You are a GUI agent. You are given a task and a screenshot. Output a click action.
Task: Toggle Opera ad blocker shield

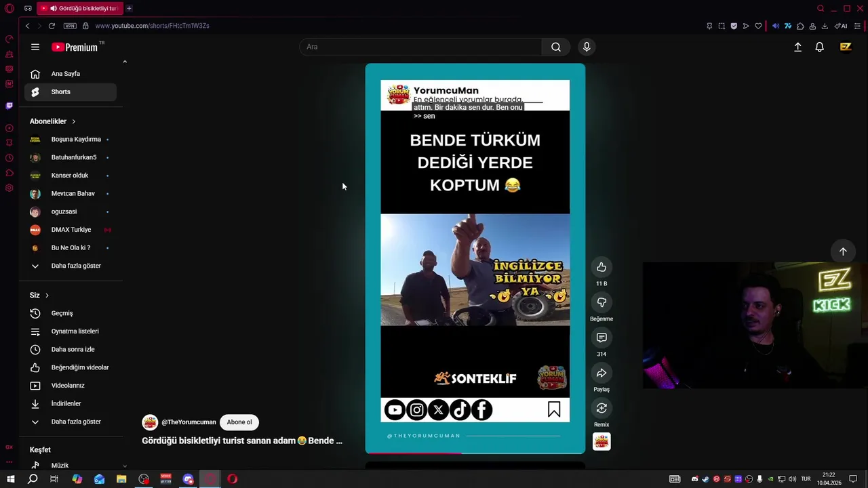734,26
